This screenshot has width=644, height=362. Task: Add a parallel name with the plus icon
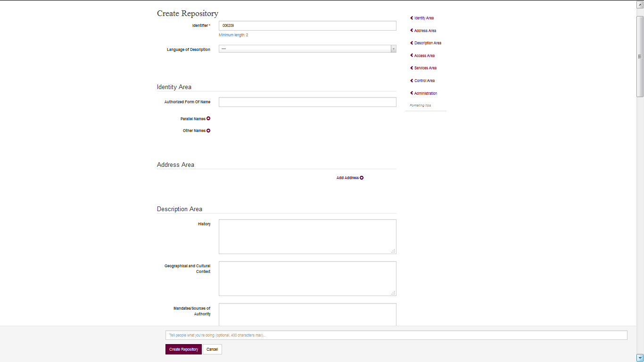coord(208,119)
